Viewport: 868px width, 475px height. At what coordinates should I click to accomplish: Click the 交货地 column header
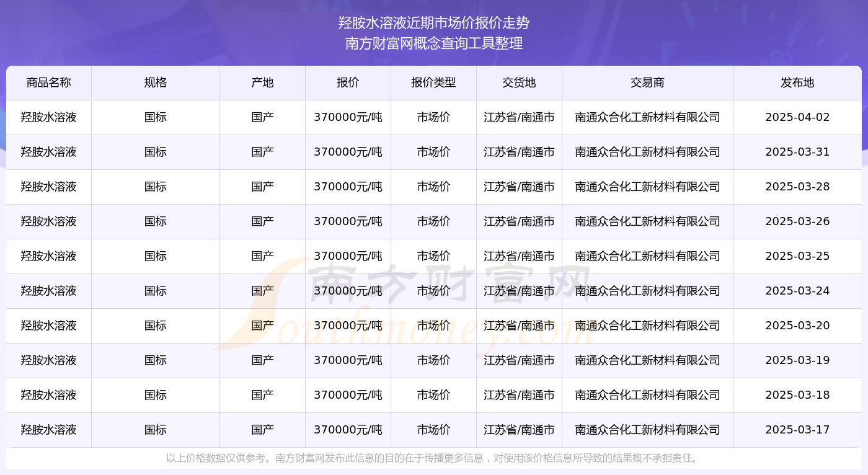[519, 82]
